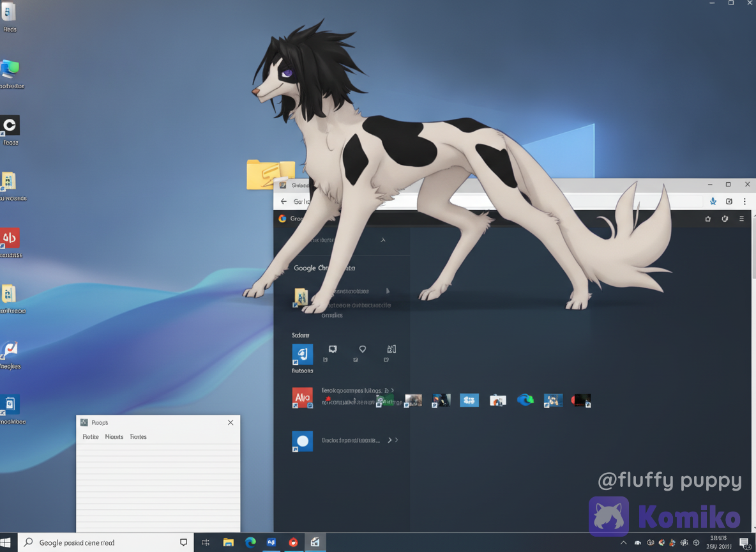Open the chat bubble icon beside taskbar search
The height and width of the screenshot is (552, 756).
tap(183, 542)
